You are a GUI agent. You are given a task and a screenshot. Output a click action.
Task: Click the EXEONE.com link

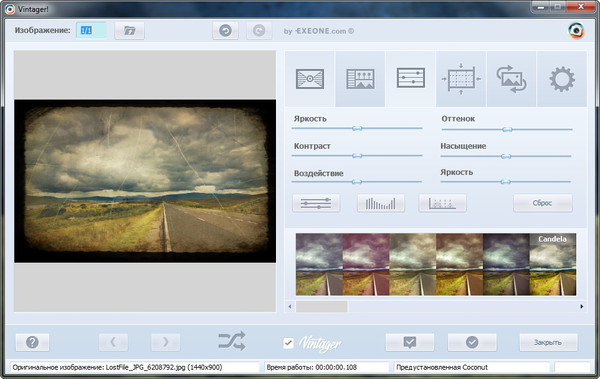[324, 31]
